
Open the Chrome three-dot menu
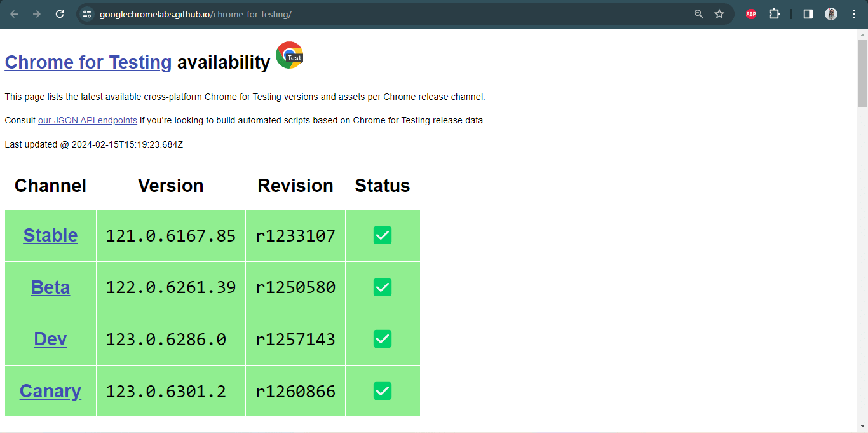point(854,13)
